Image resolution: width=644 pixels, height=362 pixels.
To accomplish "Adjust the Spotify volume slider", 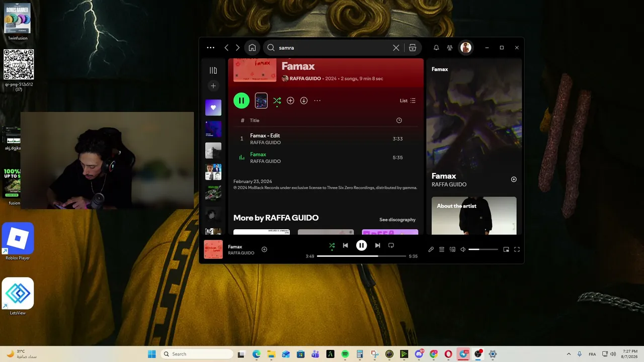I will click(483, 249).
